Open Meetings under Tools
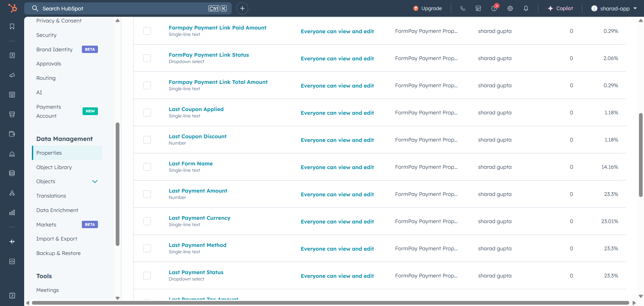The image size is (644, 306). click(47, 290)
